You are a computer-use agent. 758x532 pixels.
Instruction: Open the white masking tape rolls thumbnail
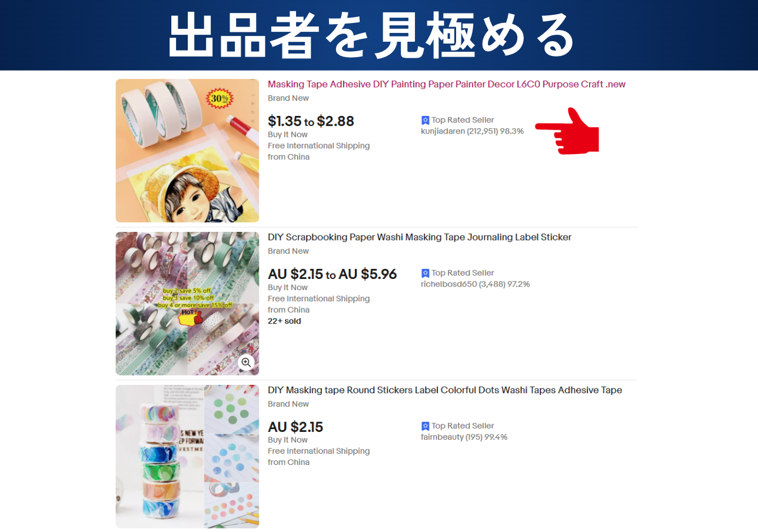pyautogui.click(x=187, y=151)
